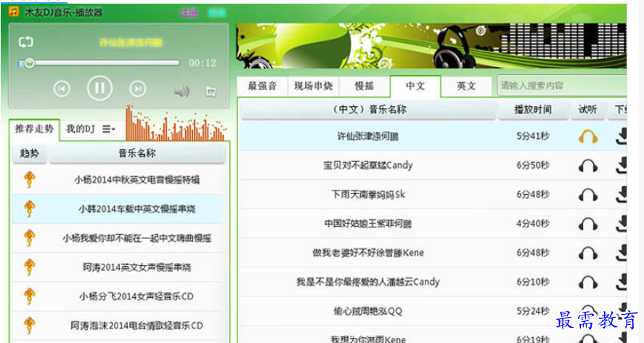Click trend arrow for 阿涛泡沫2014电台情歌轻音乐CD

click(x=29, y=326)
